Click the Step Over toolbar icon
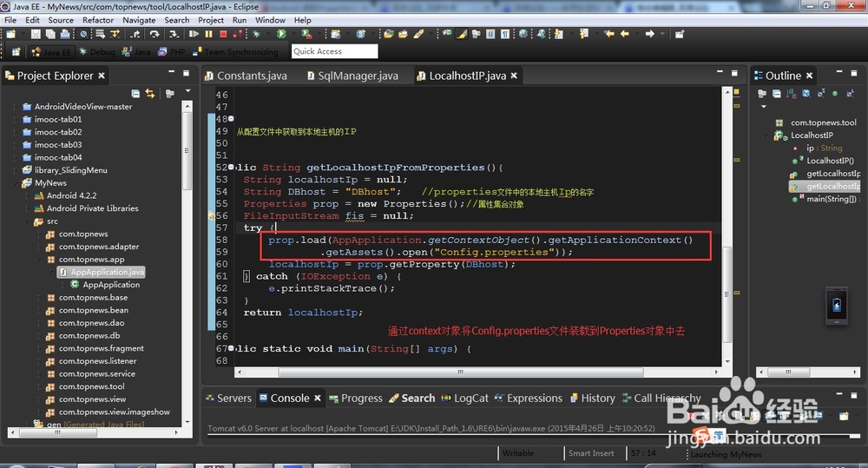This screenshot has width=868, height=468. 155,35
